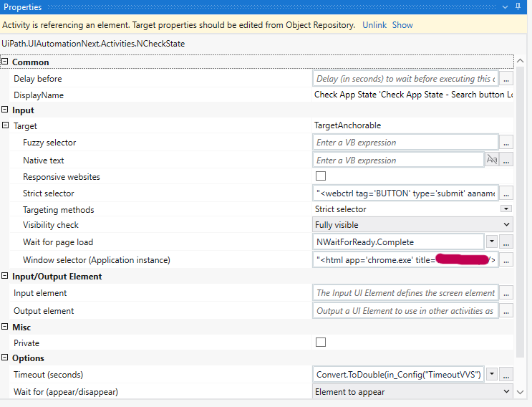Open expression editor for Input element

tap(506, 292)
